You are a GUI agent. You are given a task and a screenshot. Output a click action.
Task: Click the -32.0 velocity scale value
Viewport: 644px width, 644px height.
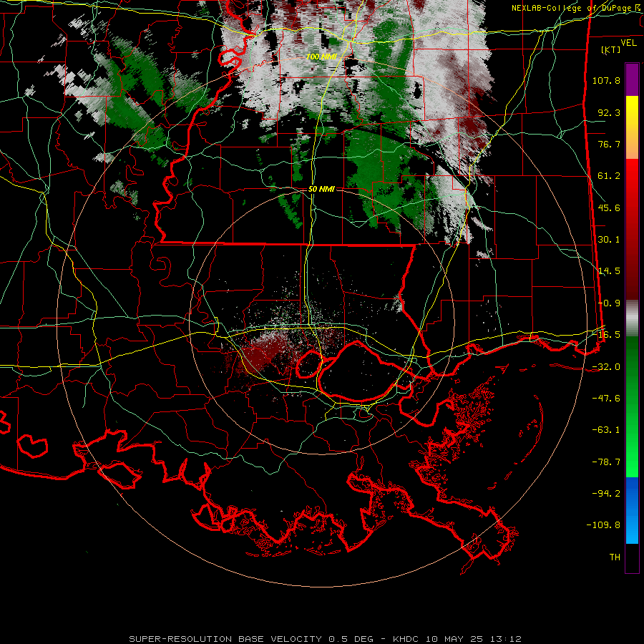click(606, 367)
